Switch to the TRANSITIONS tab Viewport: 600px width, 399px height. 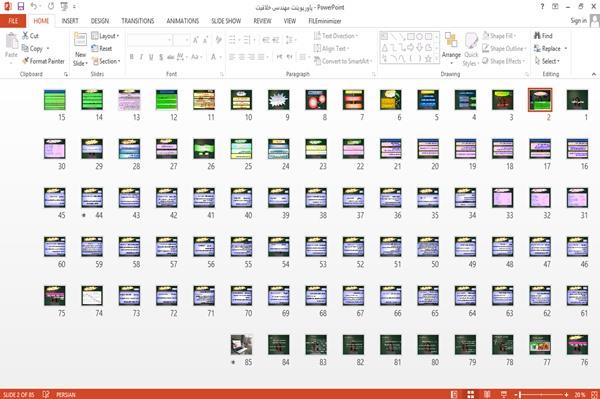point(138,21)
